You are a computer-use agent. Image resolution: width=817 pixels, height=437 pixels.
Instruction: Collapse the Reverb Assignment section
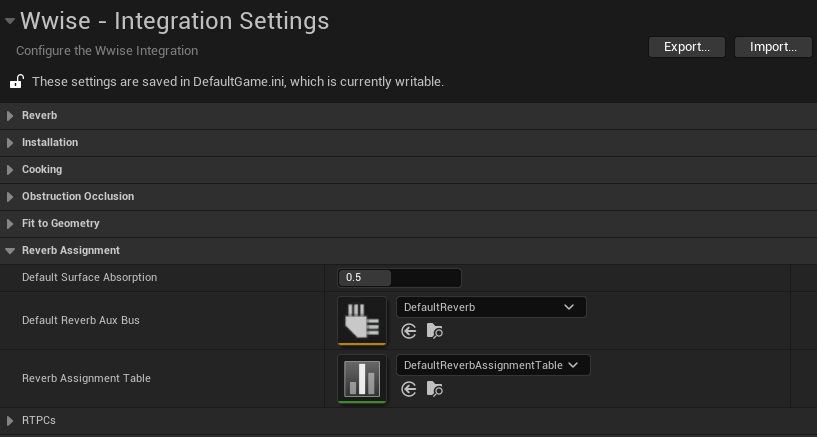11,251
